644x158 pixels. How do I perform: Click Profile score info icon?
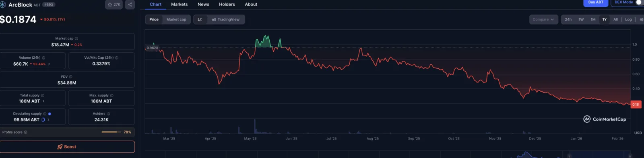26,132
